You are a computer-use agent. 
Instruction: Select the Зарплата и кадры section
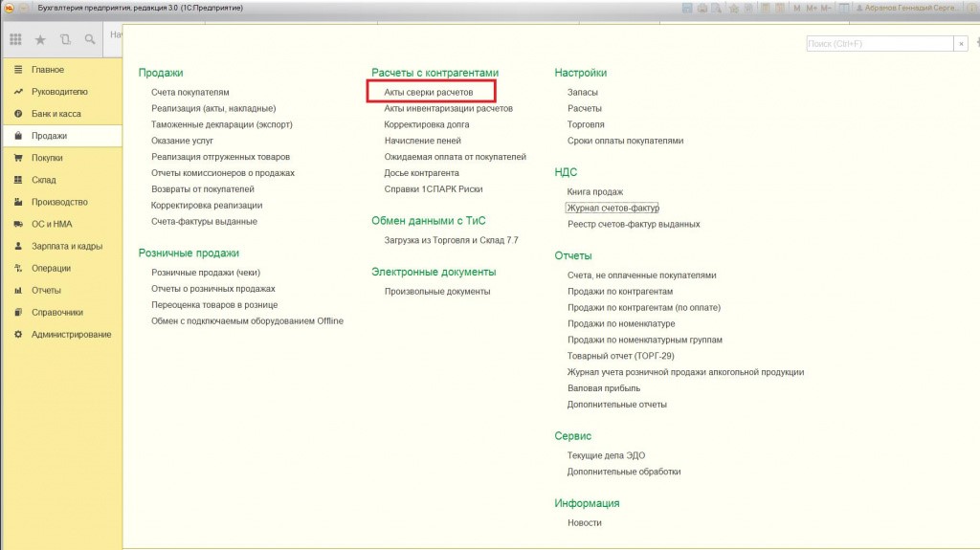(x=62, y=246)
